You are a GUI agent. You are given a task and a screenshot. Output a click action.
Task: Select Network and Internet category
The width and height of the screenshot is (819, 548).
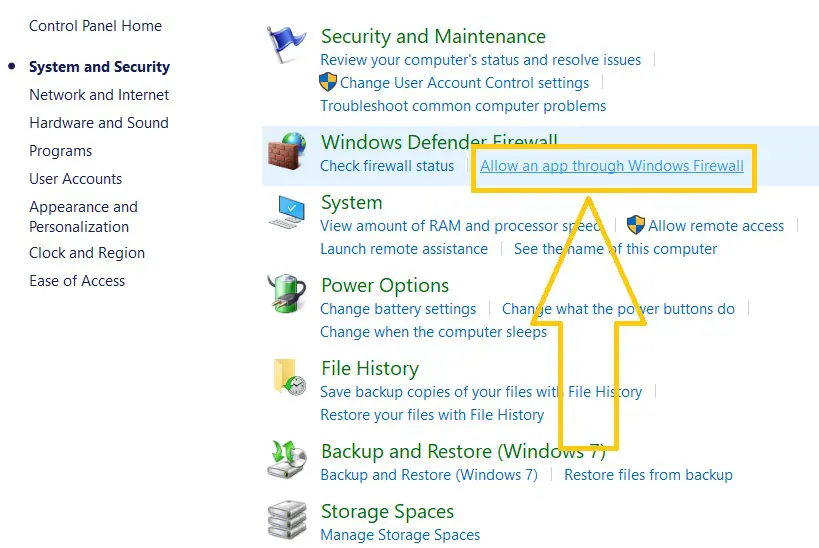point(99,95)
